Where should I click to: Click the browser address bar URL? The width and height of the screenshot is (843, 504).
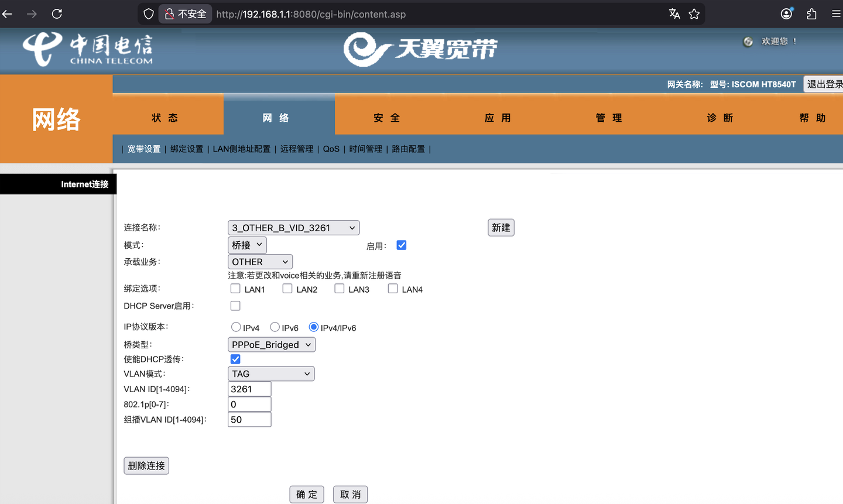coord(311,14)
